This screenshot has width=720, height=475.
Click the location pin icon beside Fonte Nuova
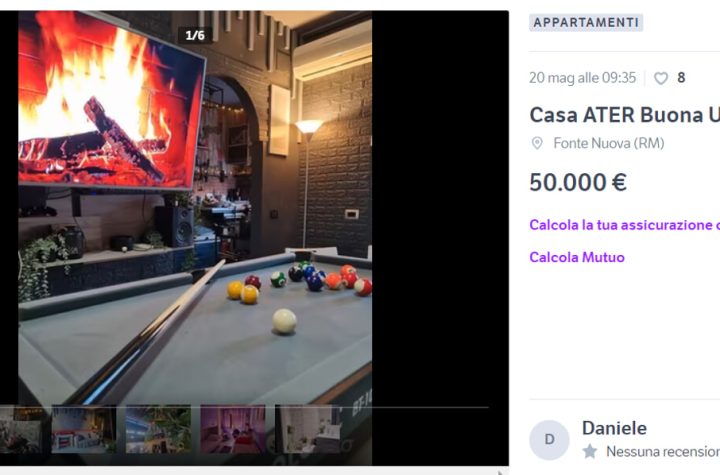coord(537,143)
